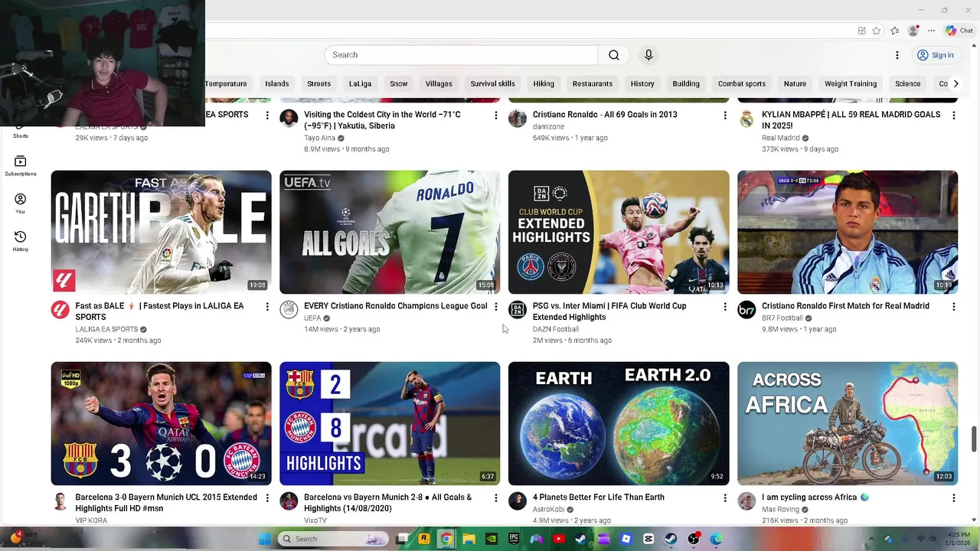980x551 pixels.
Task: Open UEFA channel avatar
Action: pyautogui.click(x=289, y=309)
